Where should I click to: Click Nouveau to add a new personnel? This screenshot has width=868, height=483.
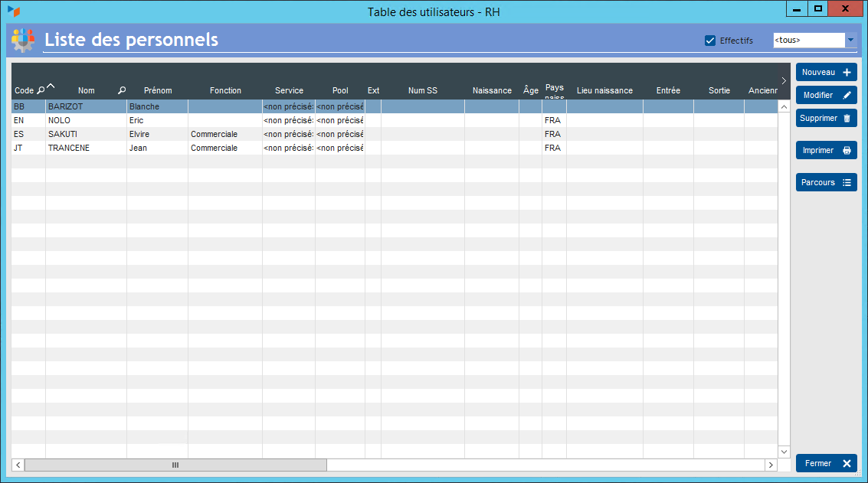coord(826,72)
